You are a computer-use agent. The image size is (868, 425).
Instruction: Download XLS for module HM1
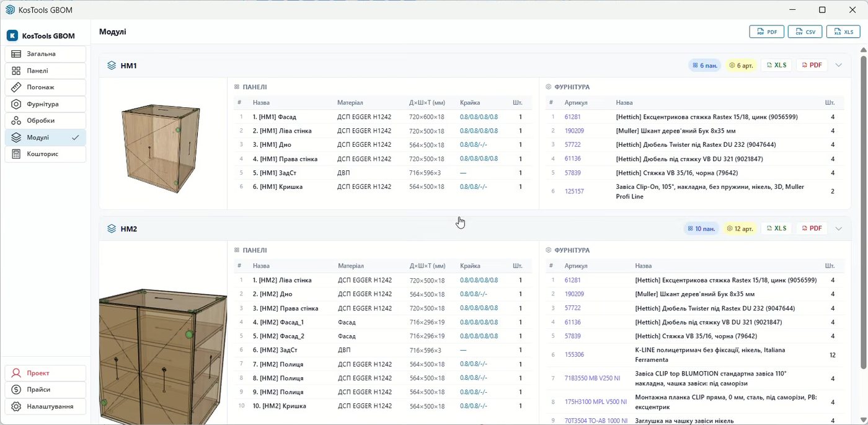[776, 65]
